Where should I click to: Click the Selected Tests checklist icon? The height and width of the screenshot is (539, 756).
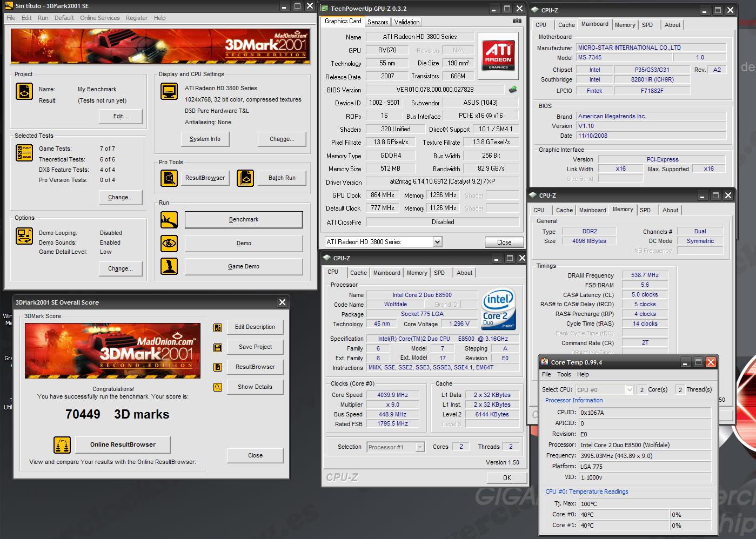point(24,153)
